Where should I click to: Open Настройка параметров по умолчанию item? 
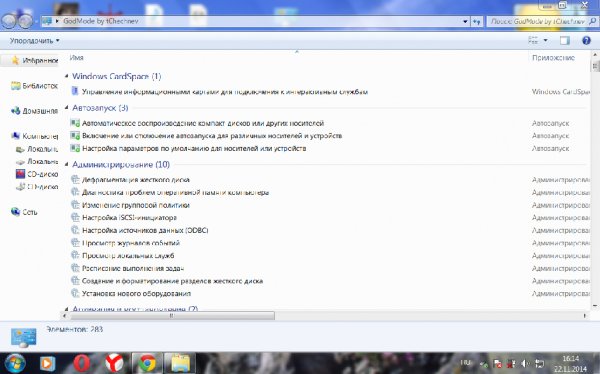pos(194,149)
